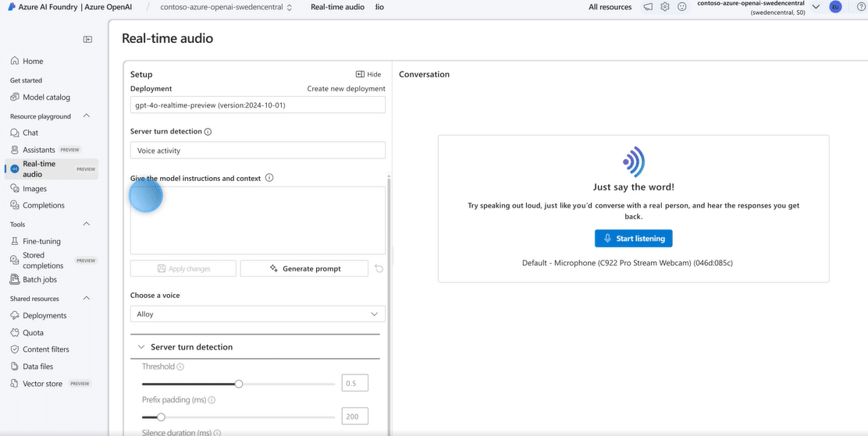
Task: Click info icon next to Threshold
Action: (180, 367)
